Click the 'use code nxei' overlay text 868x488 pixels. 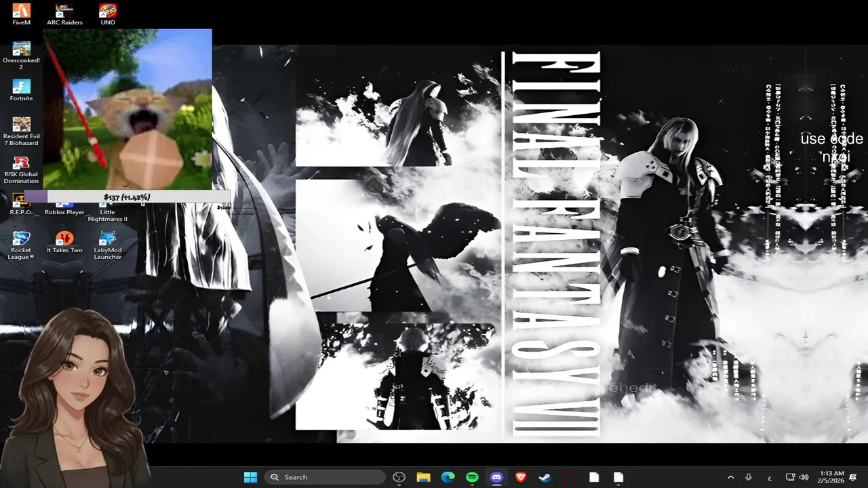pos(831,148)
